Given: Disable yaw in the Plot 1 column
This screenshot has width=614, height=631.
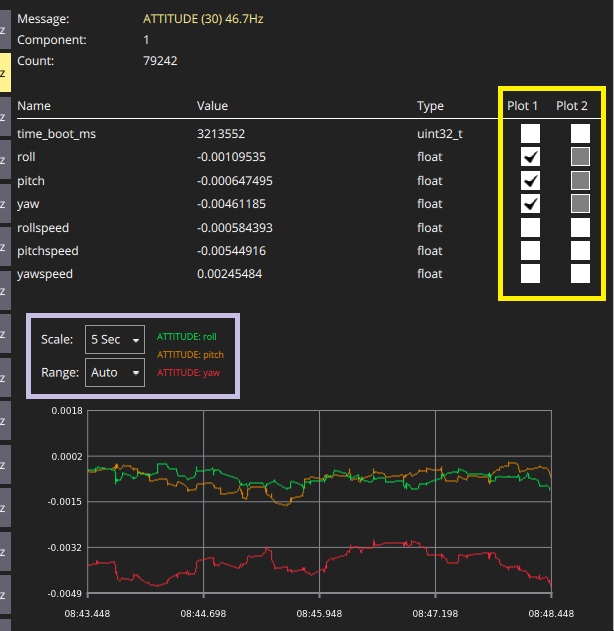Looking at the screenshot, I should (531, 204).
